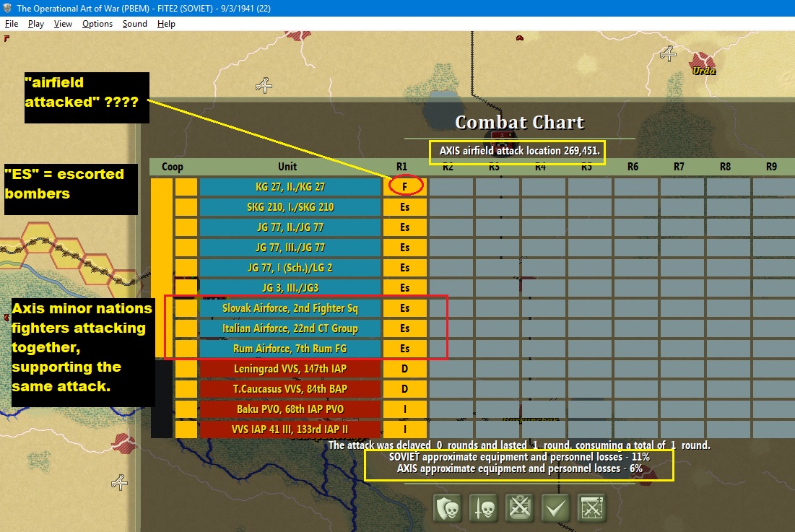This screenshot has height=532, width=795.
Task: Open the defender losses report (shield and skull)
Action: click(448, 507)
